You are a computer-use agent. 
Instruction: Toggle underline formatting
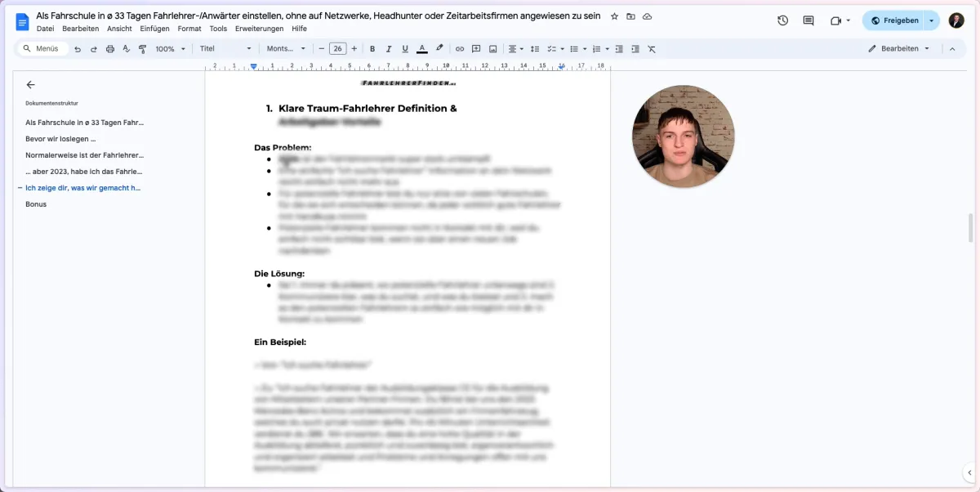tap(405, 49)
